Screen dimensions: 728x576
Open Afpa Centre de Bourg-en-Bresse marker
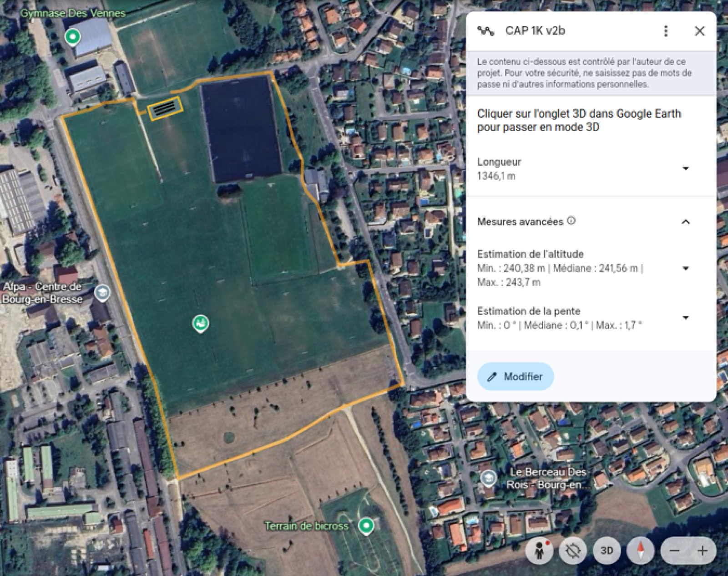[x=103, y=293]
